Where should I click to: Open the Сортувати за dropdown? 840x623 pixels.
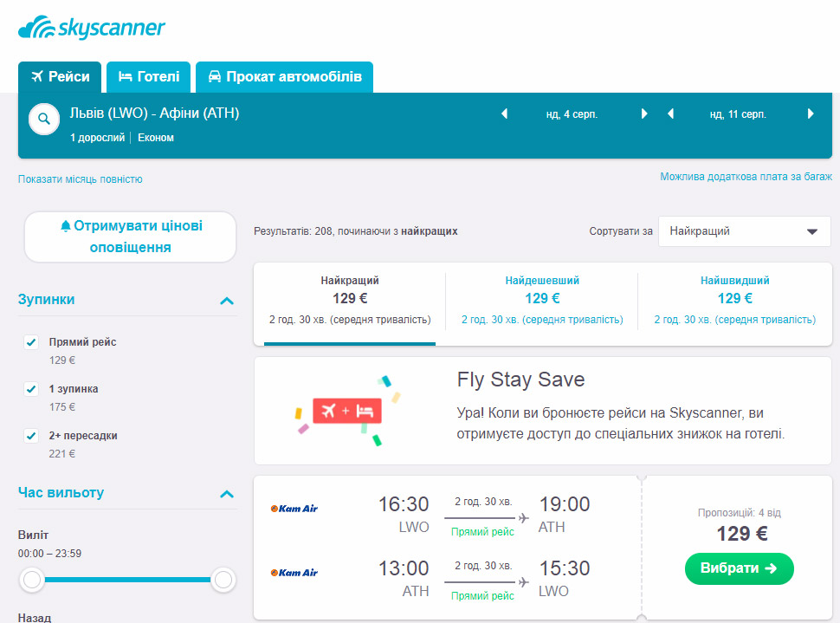(x=744, y=231)
